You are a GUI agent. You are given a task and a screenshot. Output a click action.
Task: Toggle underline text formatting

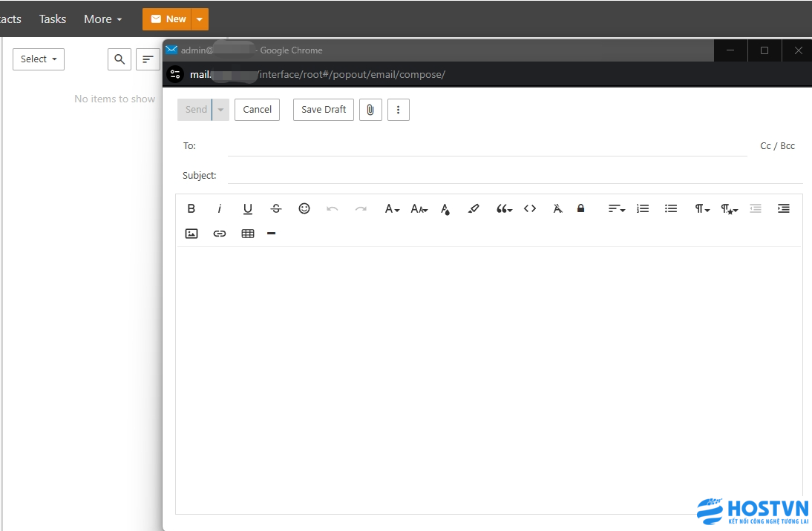(248, 209)
